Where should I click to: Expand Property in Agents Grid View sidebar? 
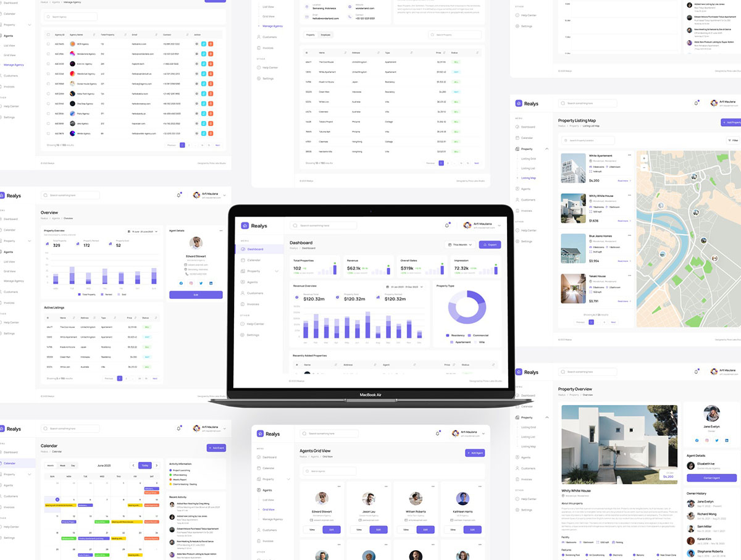coord(288,479)
